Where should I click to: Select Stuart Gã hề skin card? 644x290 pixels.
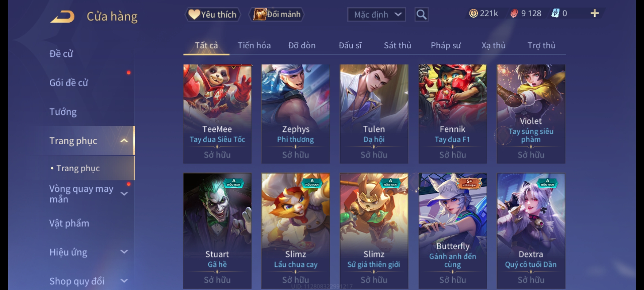(217, 231)
